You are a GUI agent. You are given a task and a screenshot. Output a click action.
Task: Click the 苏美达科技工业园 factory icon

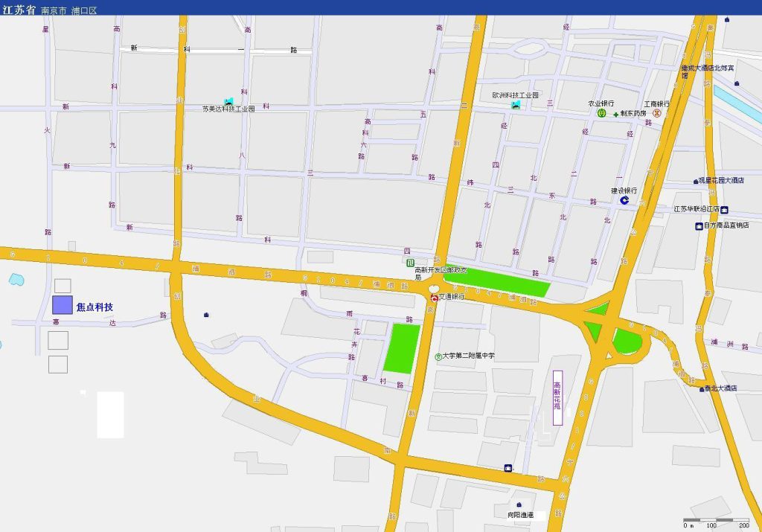(x=228, y=100)
